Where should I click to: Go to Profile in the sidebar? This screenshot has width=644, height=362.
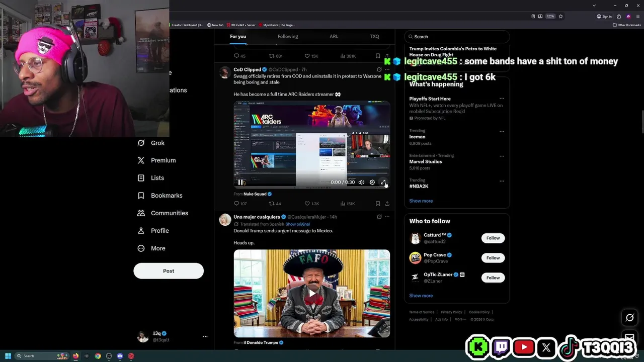point(153,231)
